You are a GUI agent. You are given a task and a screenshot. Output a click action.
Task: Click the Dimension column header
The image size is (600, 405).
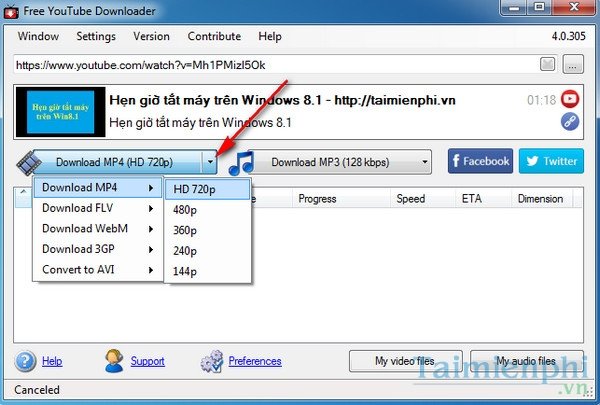tap(540, 199)
